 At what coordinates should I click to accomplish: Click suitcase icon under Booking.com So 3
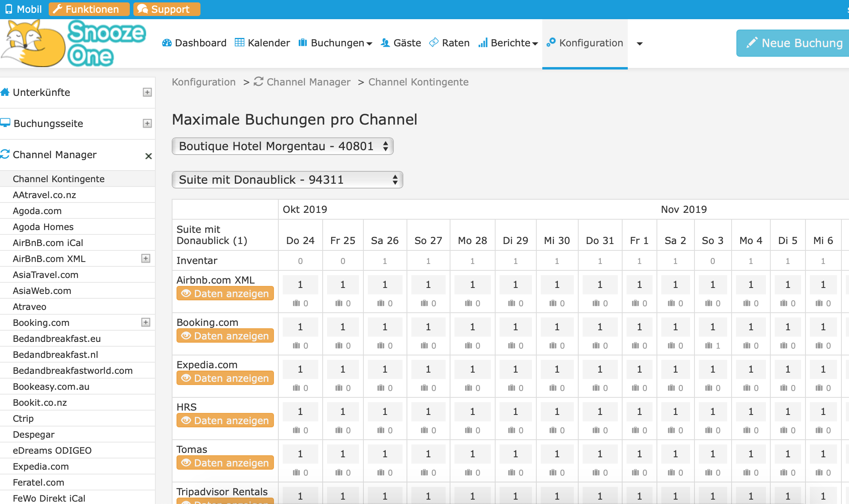(709, 345)
